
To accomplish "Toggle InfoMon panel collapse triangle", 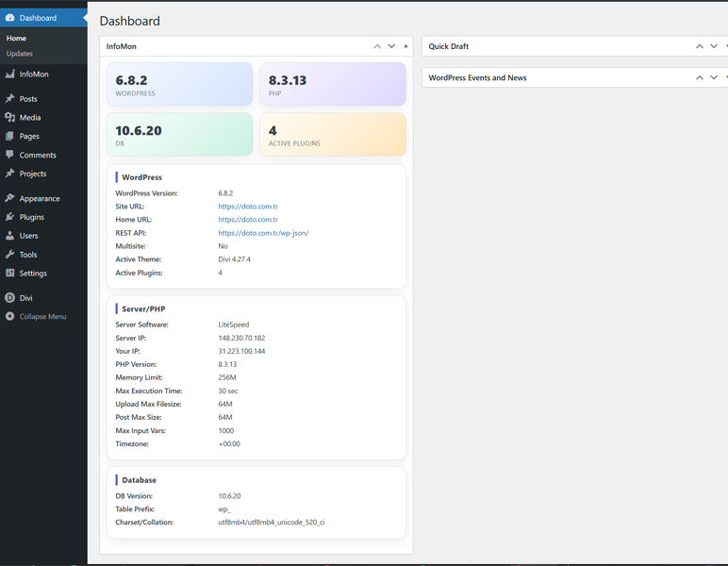I will 405,46.
